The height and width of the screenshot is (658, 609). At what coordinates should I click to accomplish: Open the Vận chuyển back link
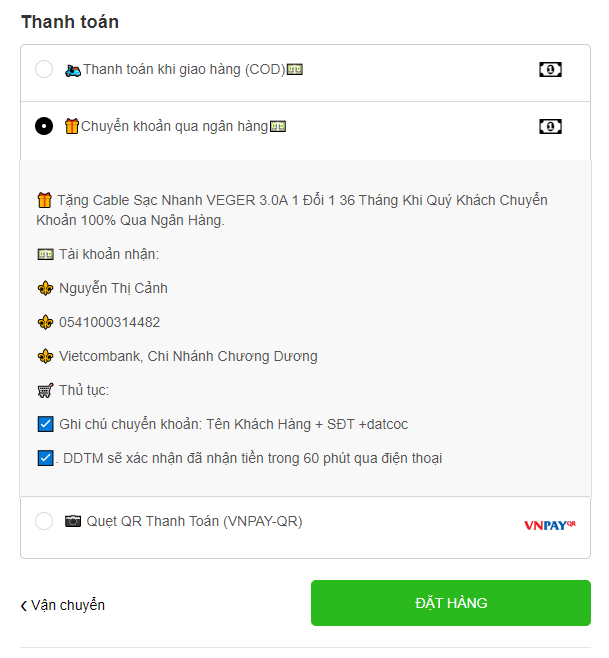63,605
